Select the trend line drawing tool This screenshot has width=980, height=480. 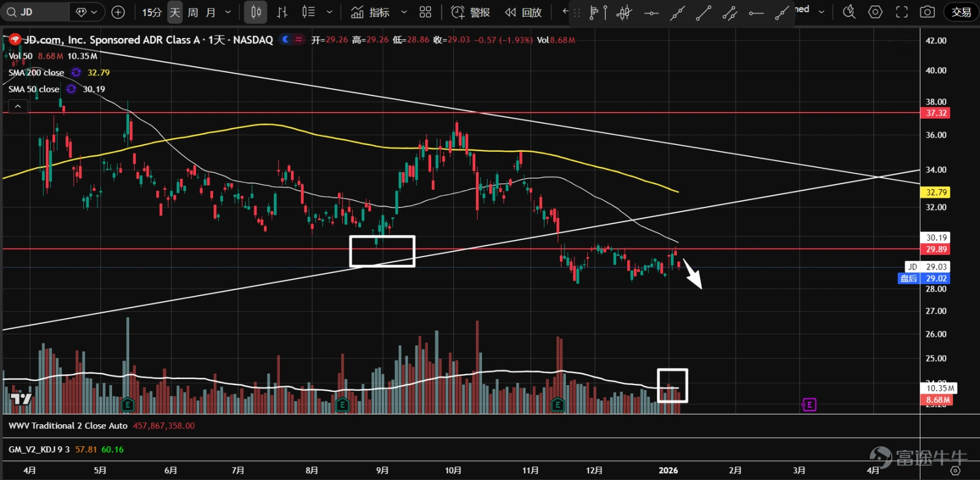click(703, 13)
